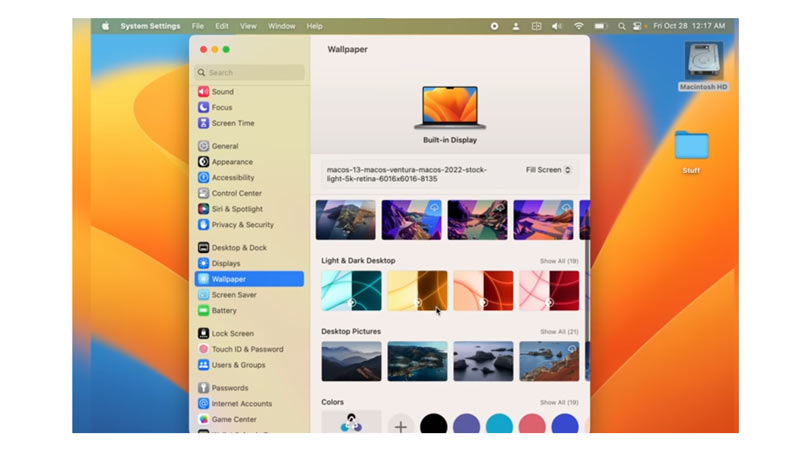The image size is (800, 450).
Task: Select the rocks in water desktop picture
Action: (x=483, y=361)
